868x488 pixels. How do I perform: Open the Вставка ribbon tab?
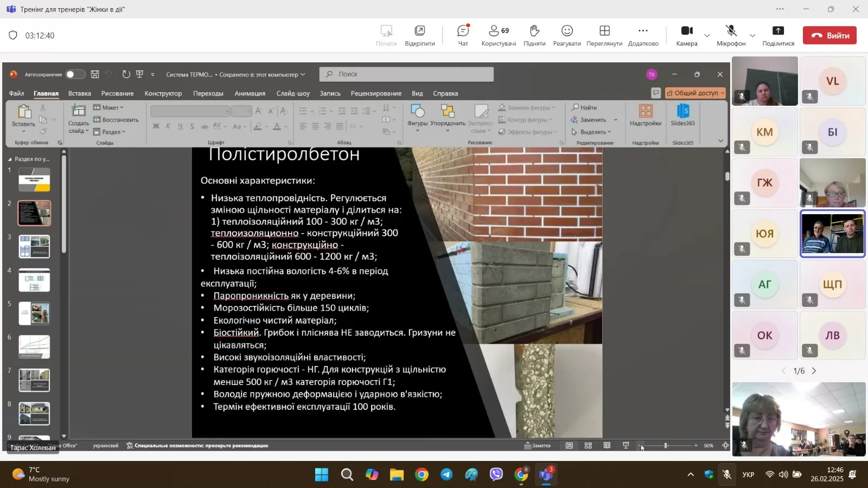[79, 93]
